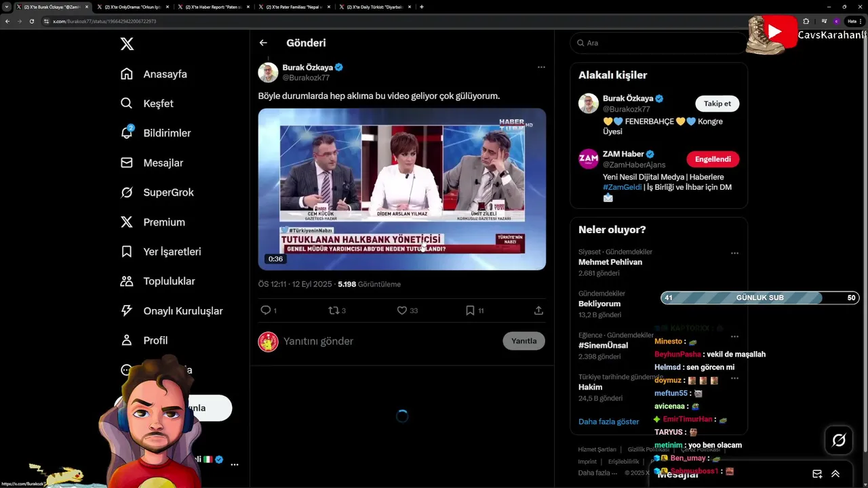Open more options for Mehmet Pehlivan trend
The height and width of the screenshot is (488, 868).
tap(734, 253)
